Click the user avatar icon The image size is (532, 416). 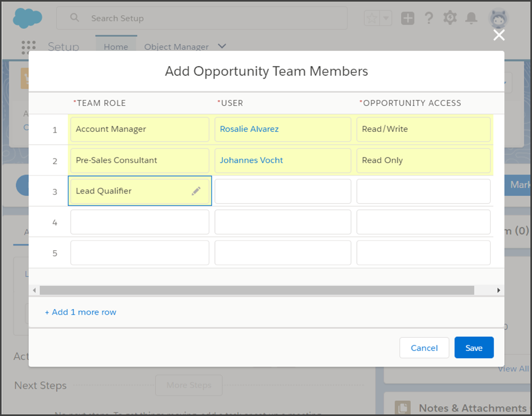(498, 18)
